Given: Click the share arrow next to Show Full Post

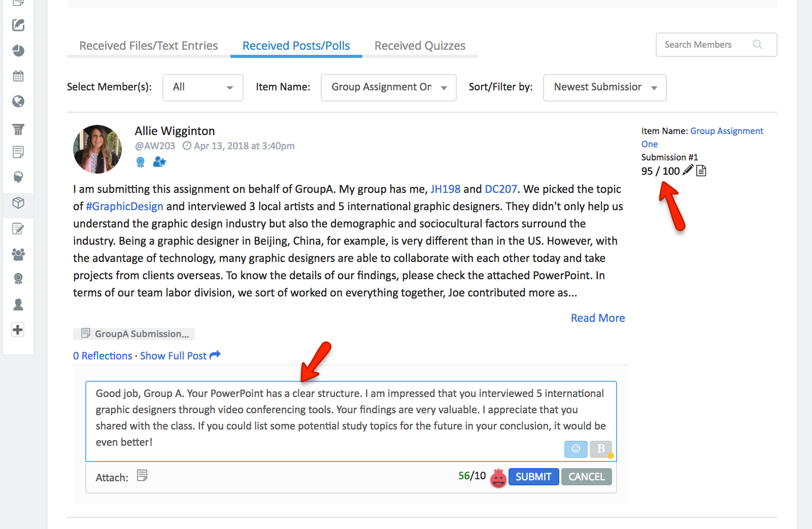Looking at the screenshot, I should [215, 355].
